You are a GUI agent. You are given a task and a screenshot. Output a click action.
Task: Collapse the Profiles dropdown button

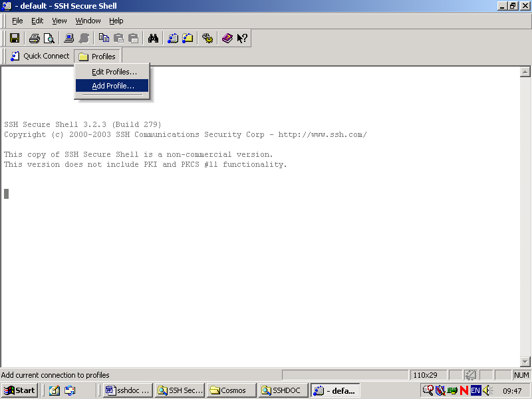tap(97, 57)
